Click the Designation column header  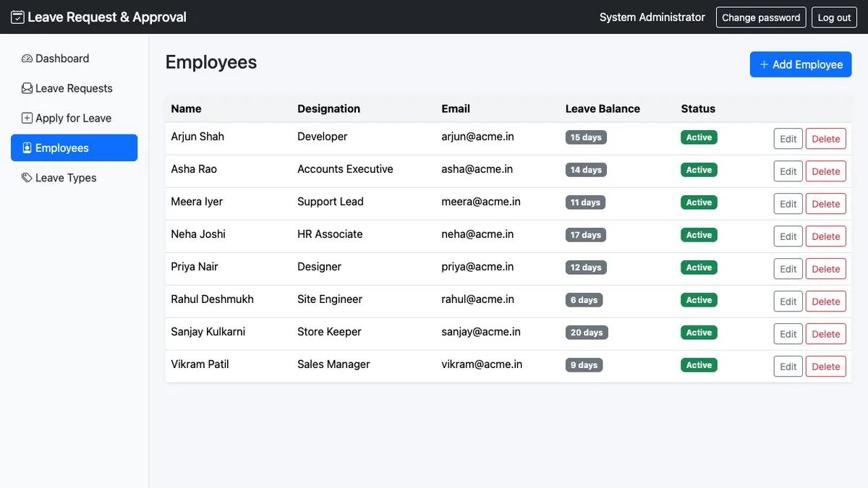point(328,108)
